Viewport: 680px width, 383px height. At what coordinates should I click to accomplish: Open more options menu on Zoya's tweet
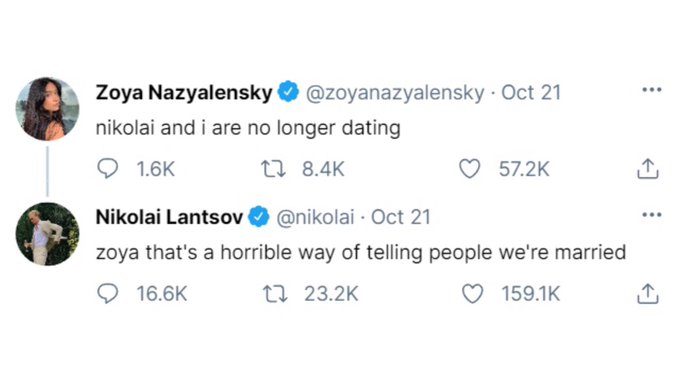pos(652,90)
